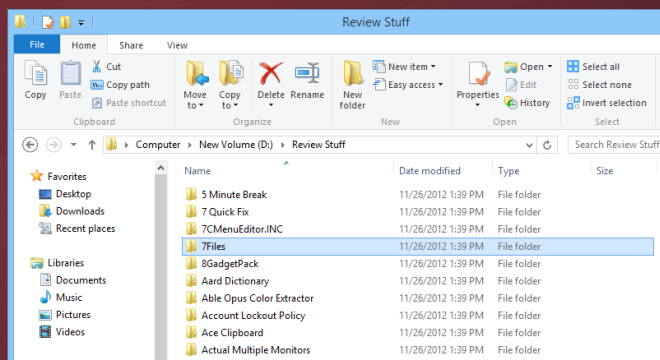Viewport: 660px width, 360px height.
Task: Click the Copy icon in Clipboard group
Action: [35, 73]
